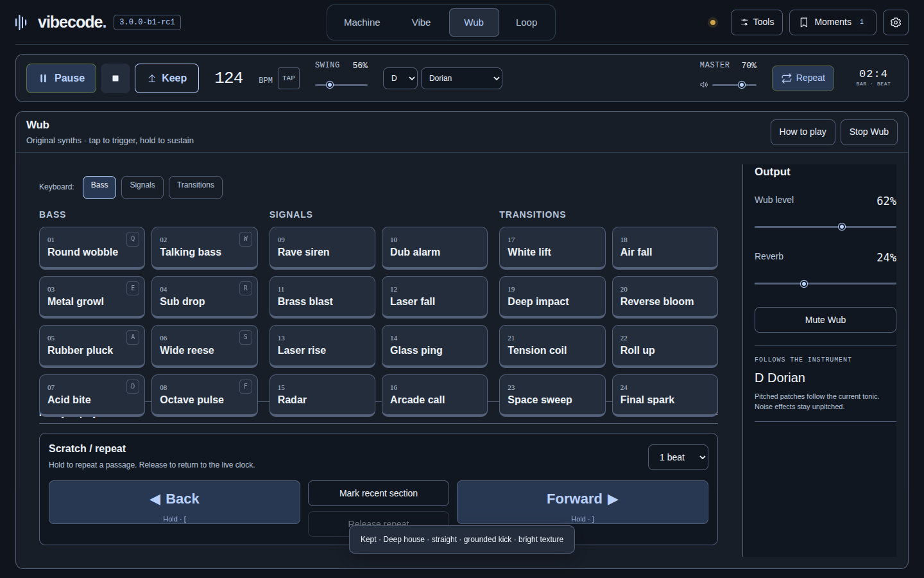
Task: Trigger the Acid bite pad
Action: coord(92,396)
